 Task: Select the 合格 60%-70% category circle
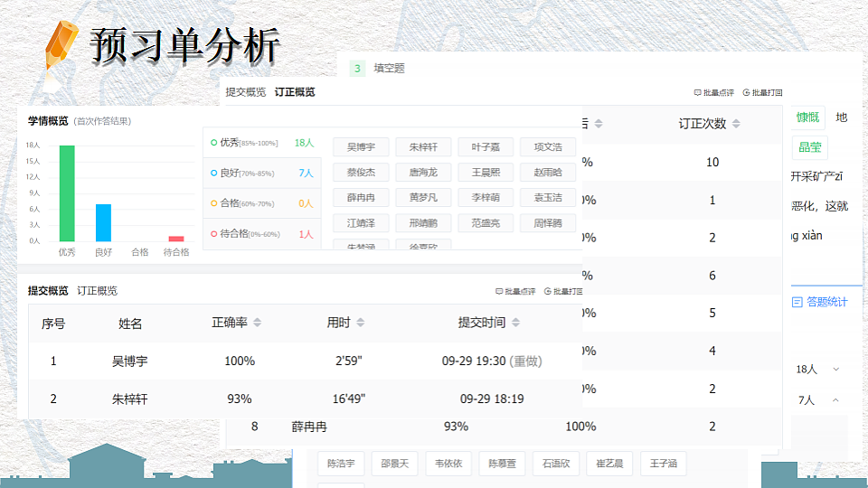pyautogui.click(x=213, y=203)
